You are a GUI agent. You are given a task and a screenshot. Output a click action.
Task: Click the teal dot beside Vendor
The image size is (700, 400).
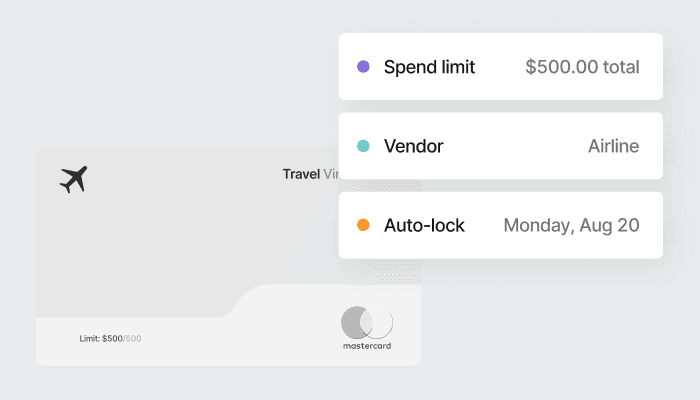click(x=363, y=146)
